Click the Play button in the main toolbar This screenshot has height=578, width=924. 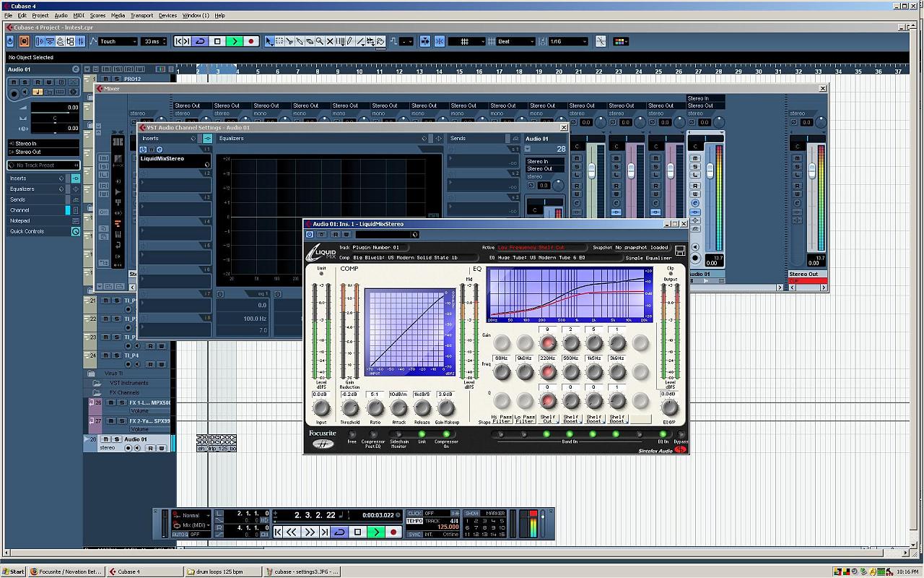[x=234, y=42]
